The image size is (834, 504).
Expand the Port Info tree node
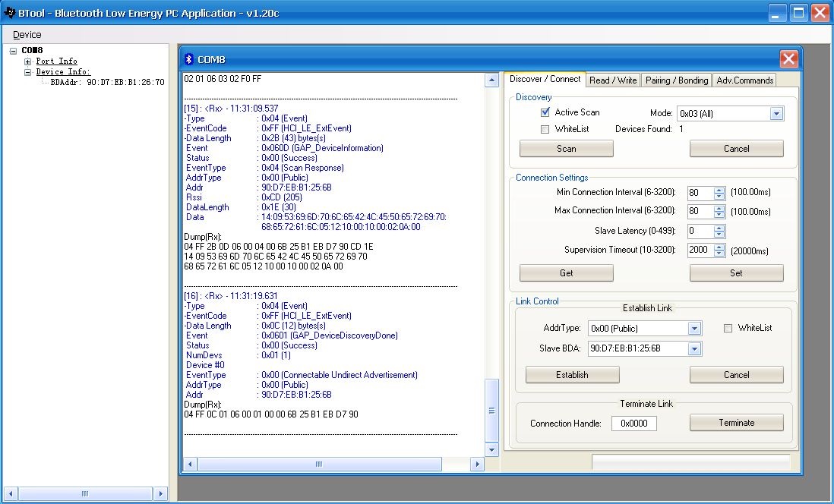(x=27, y=61)
